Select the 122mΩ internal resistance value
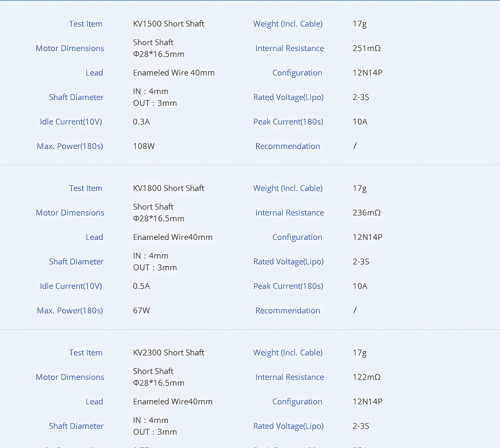The height and width of the screenshot is (448, 500). tap(366, 378)
